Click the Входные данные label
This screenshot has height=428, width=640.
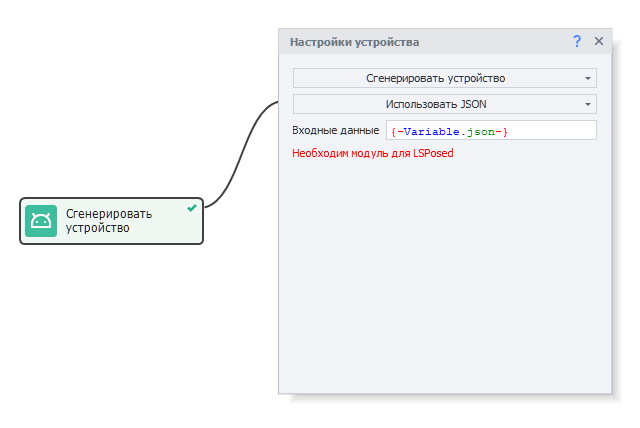[335, 131]
